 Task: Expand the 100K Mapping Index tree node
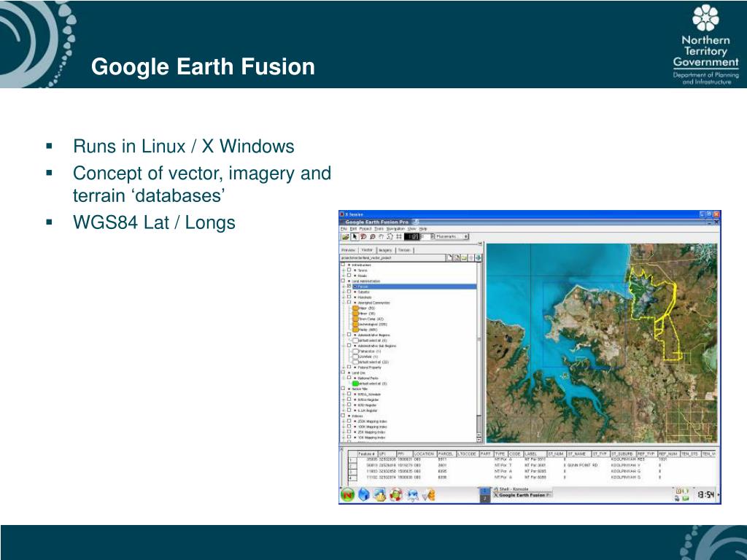point(344,427)
